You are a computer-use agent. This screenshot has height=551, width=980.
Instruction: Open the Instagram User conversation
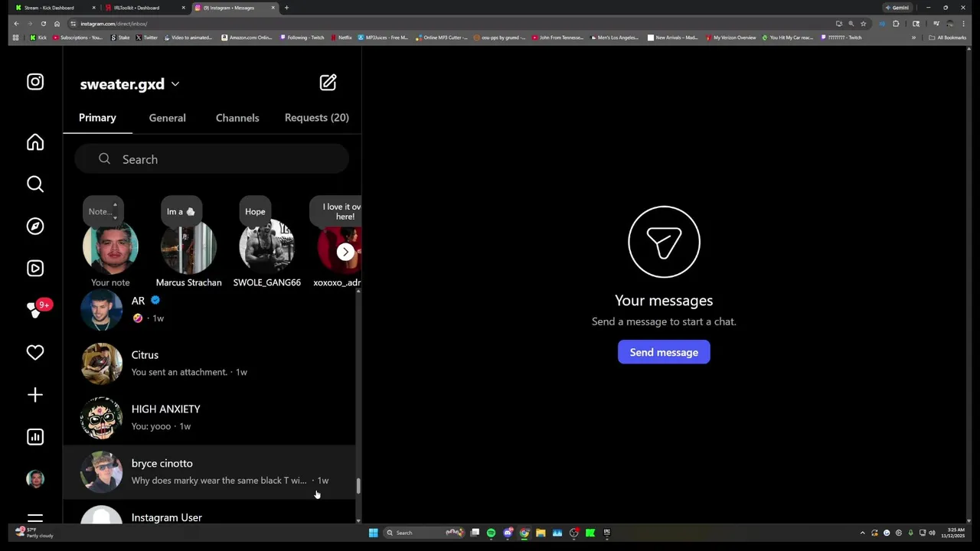click(x=209, y=513)
